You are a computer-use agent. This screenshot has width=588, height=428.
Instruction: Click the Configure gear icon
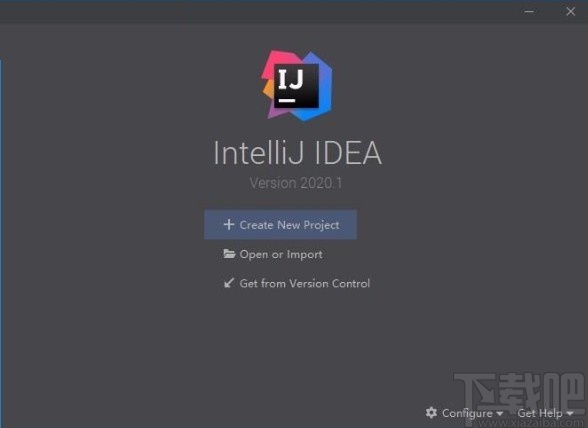[431, 413]
